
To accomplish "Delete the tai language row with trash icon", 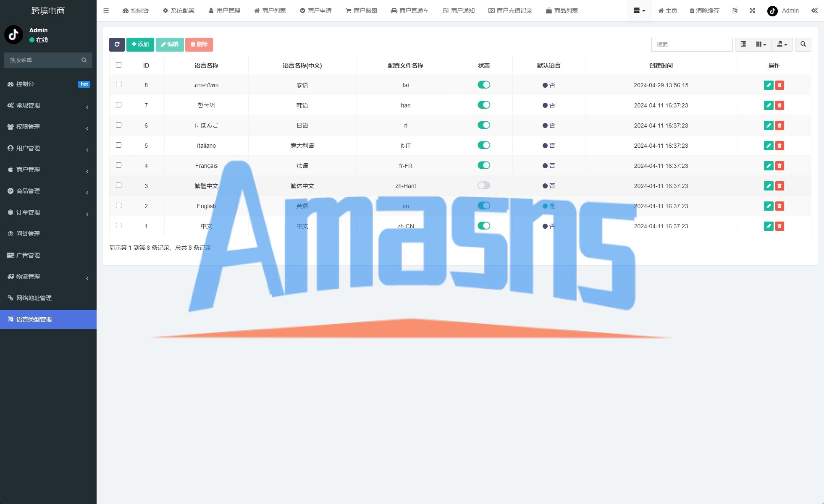I will (779, 85).
